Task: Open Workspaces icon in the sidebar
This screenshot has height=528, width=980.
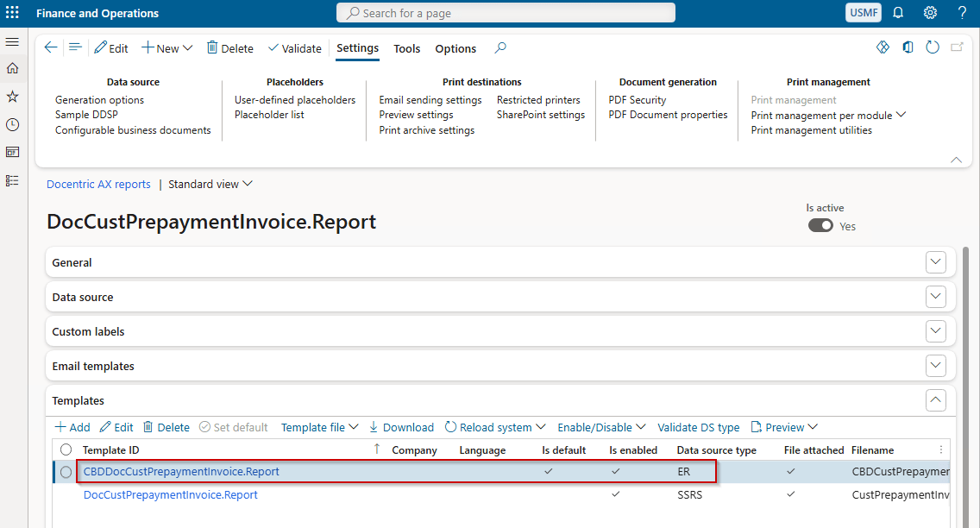Action: pos(12,153)
